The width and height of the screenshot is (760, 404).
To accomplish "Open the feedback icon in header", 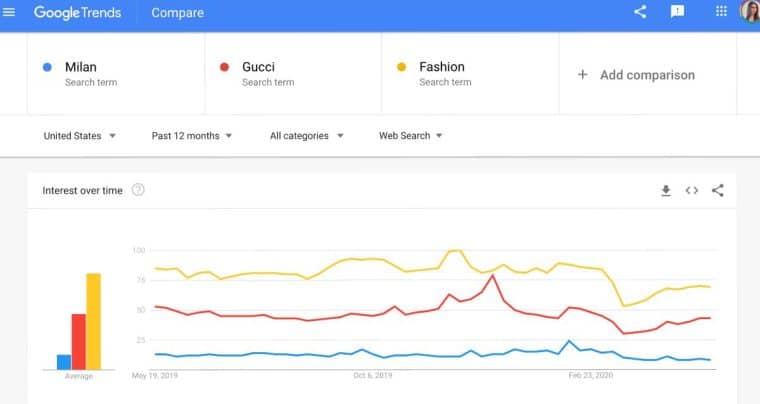I will pyautogui.click(x=677, y=12).
